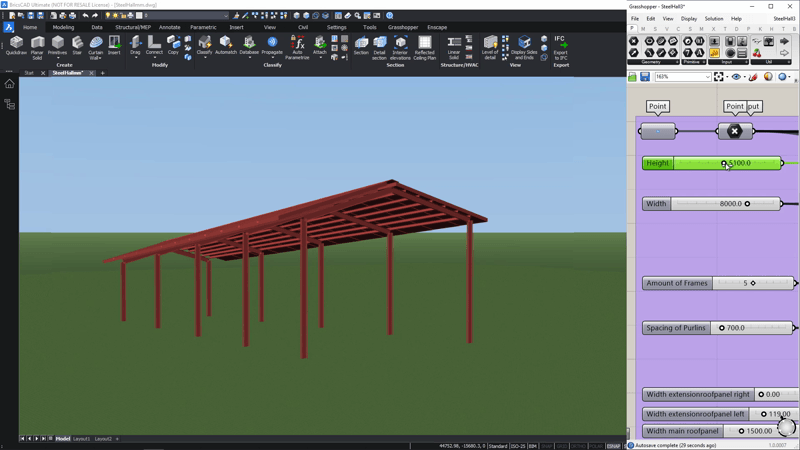This screenshot has height=450, width=800.
Task: Open the Structural/MEP ribbon tab
Action: [x=133, y=28]
